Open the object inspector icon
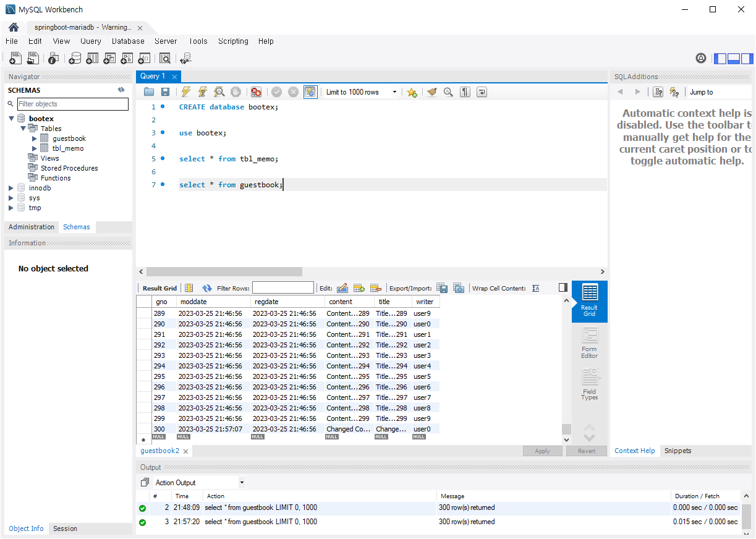The image size is (756, 539). point(53,58)
